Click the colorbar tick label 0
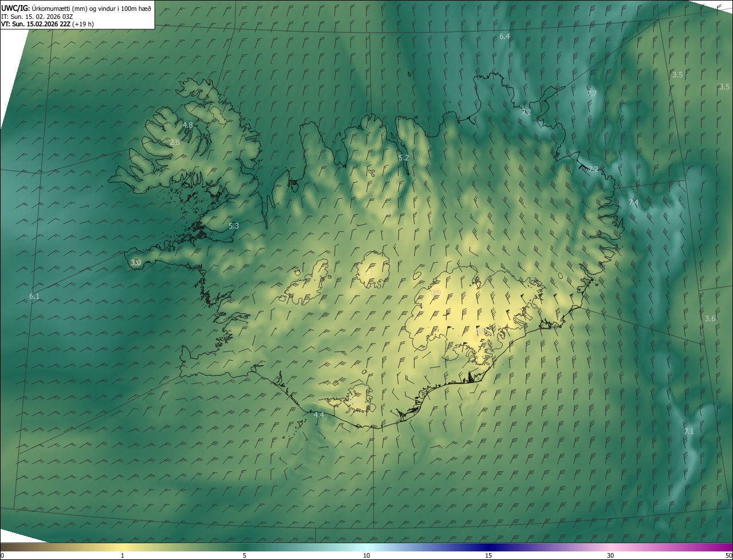 click(2, 555)
